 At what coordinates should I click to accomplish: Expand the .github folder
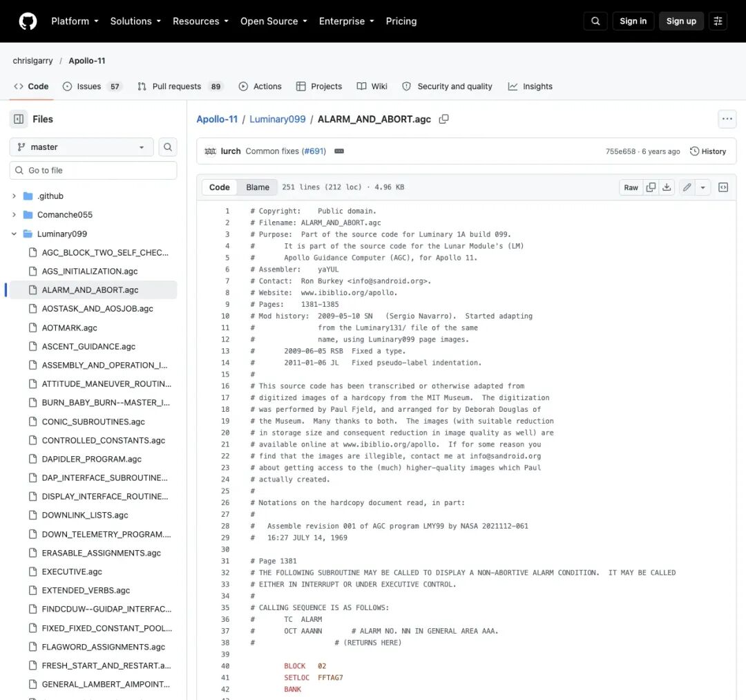tap(14, 196)
